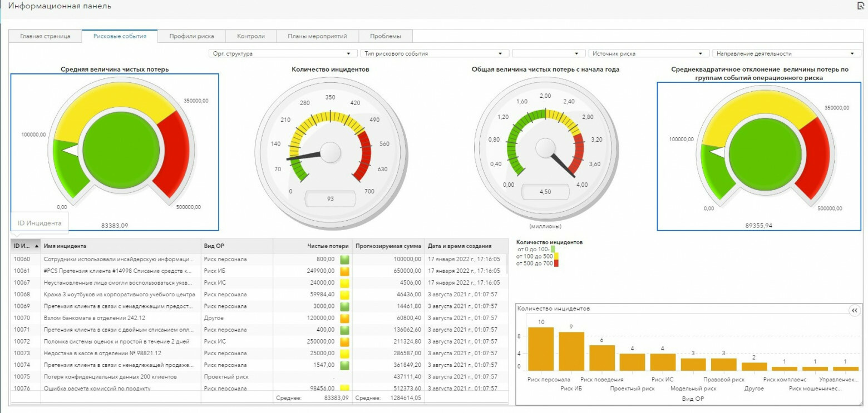868x413 pixels.
Task: Select the Рисковые события tab
Action: 120,36
